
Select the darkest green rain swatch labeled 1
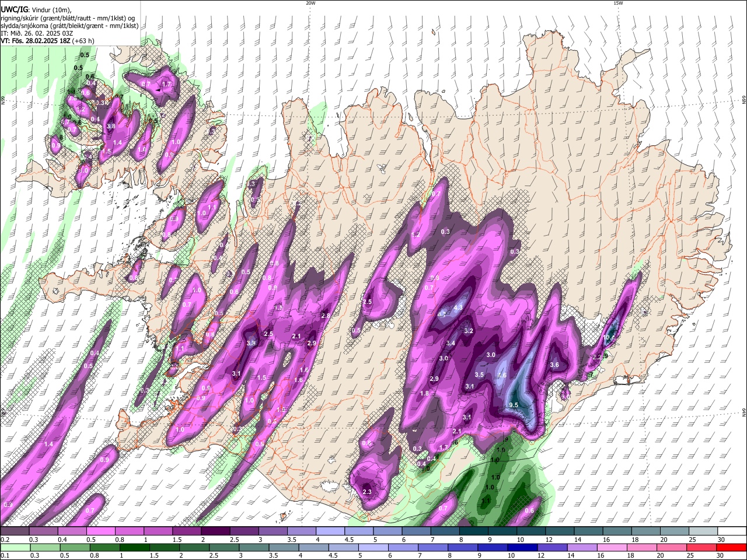135,547
